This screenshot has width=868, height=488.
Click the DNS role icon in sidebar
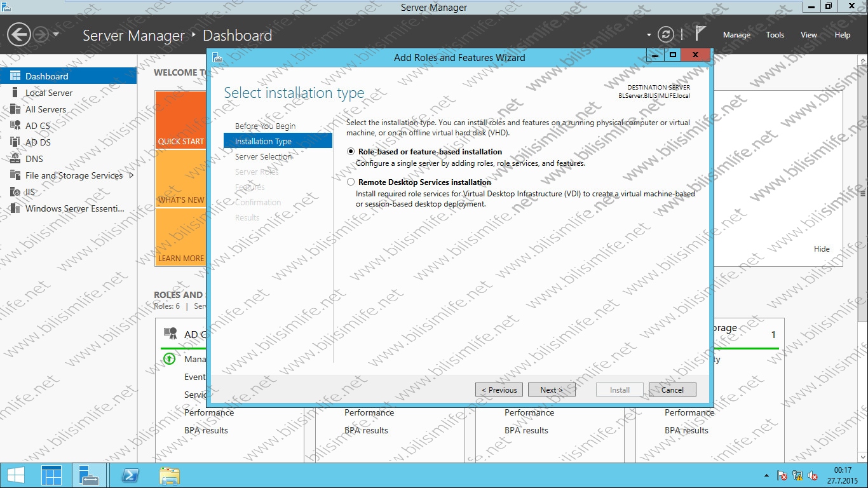15,159
